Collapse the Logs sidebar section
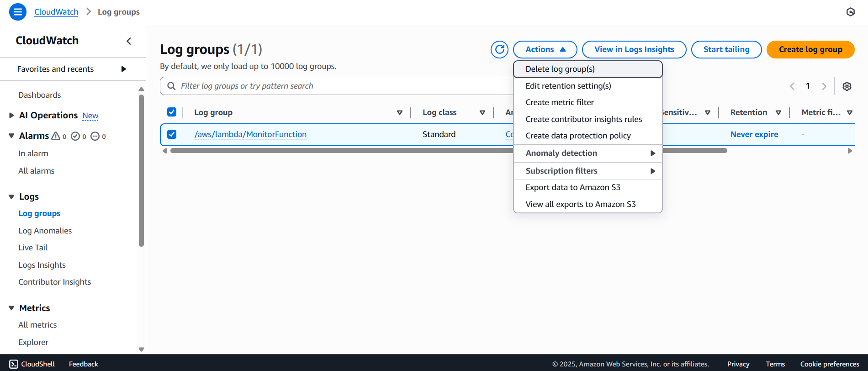The width and height of the screenshot is (868, 371). (11, 197)
